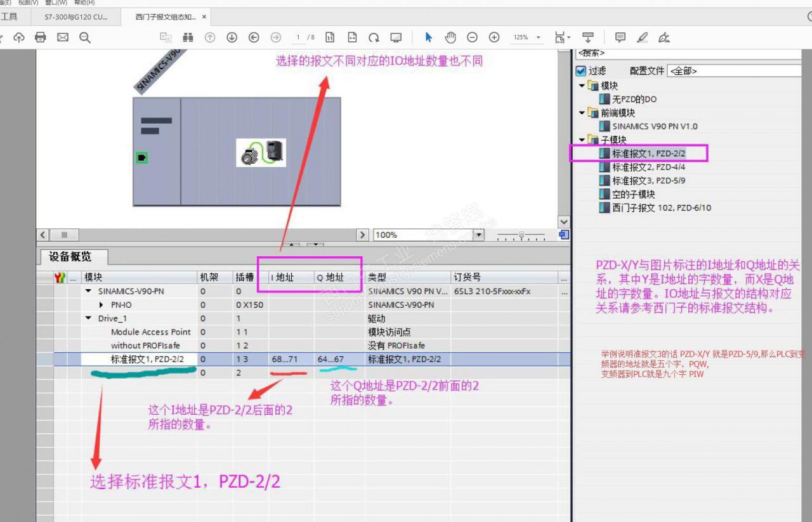Viewport: 812px width, 522px height.
Task: Collapse the 前端模块 folder in catalog
Action: pyautogui.click(x=582, y=113)
